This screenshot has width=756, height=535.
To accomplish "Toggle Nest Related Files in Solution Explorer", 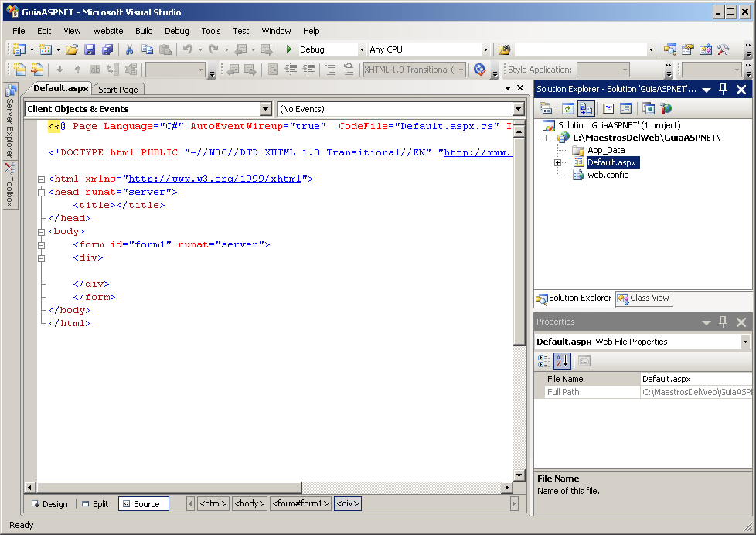I will [586, 108].
